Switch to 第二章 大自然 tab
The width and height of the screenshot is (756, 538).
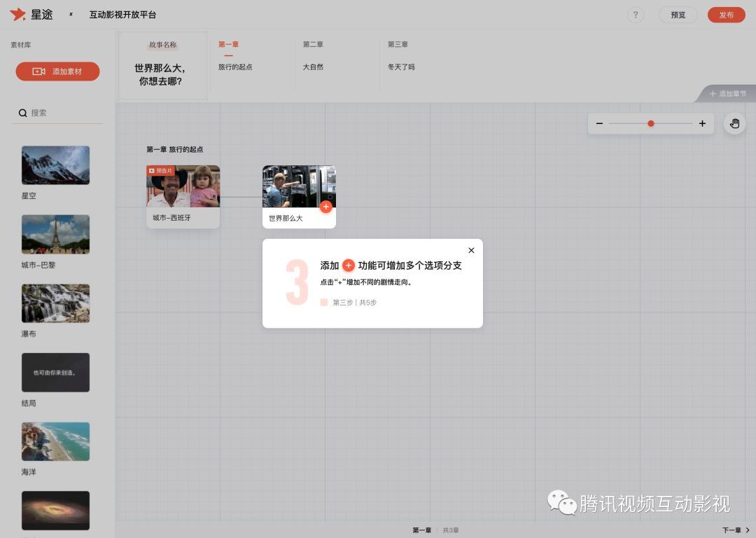click(x=314, y=55)
